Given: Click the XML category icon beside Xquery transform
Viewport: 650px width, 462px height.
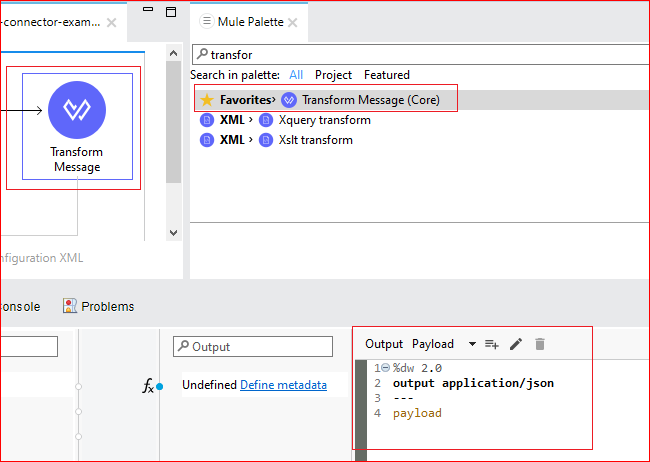Looking at the screenshot, I should 207,120.
